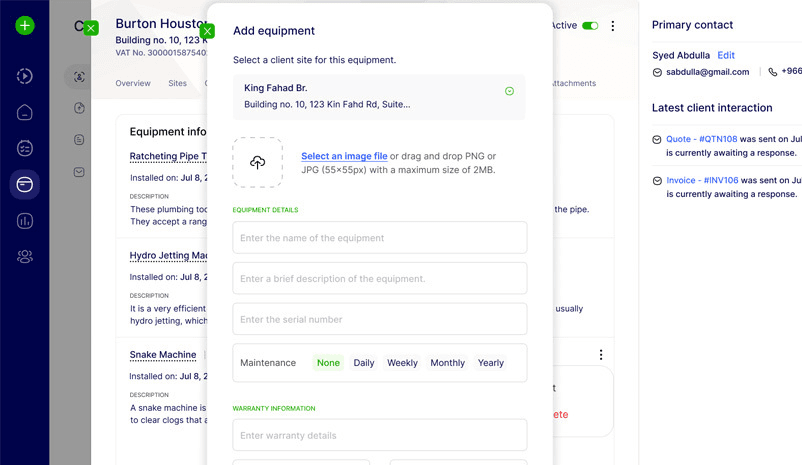The height and width of the screenshot is (465, 802).
Task: Open the reports bar chart icon
Action: [x=25, y=221]
